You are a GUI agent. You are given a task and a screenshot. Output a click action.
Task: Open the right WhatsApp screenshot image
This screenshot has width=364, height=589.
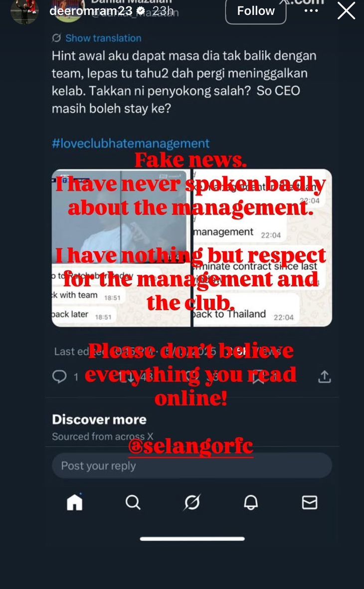[263, 248]
